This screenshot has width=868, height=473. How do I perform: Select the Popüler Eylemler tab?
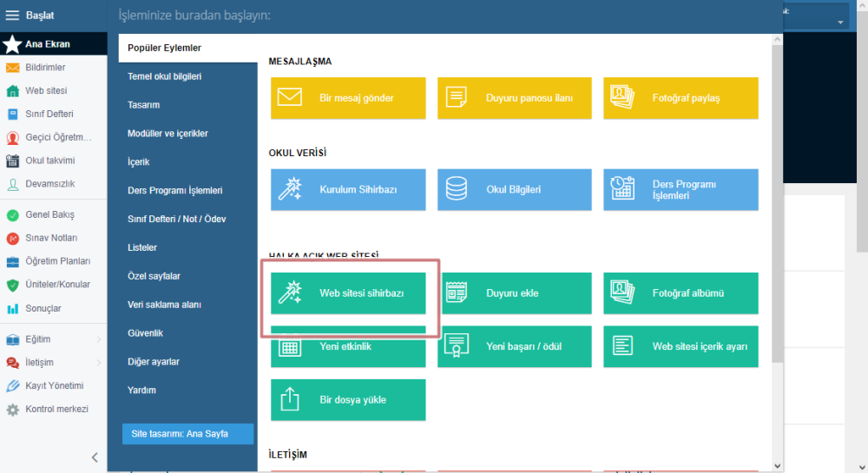click(187, 48)
